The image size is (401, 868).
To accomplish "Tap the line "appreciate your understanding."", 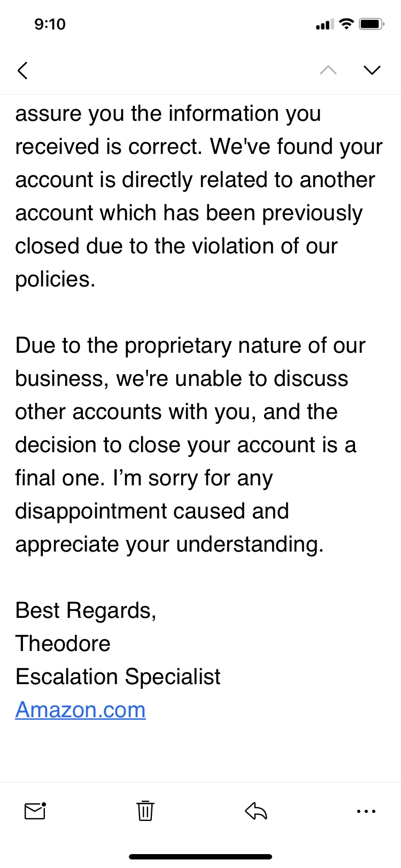I will (169, 544).
